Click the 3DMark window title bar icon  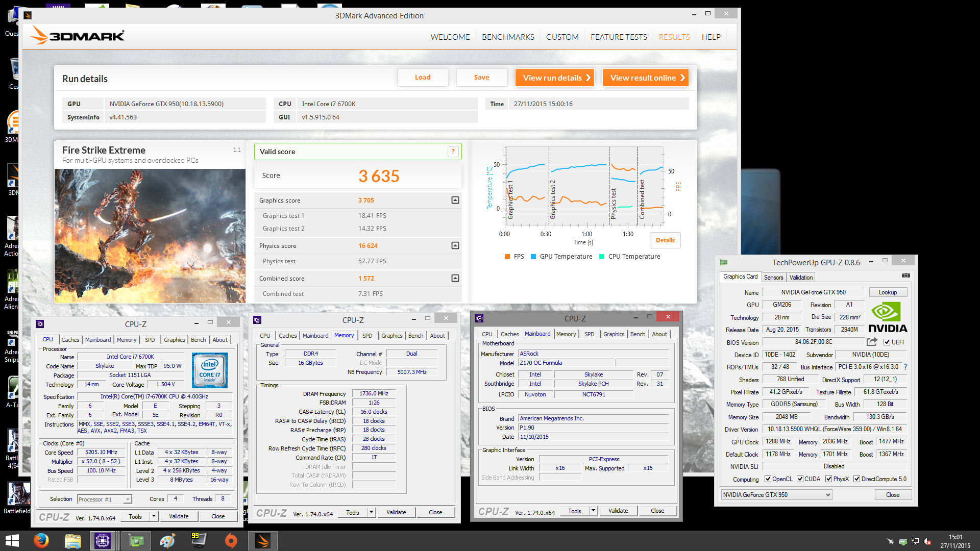28,15
